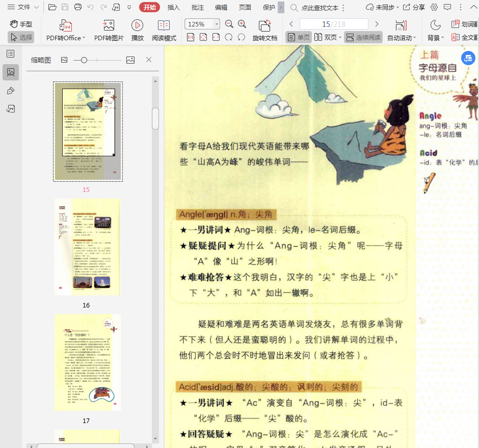Click the smaller thumbnails icon
479x448 pixels.
pos(64,60)
